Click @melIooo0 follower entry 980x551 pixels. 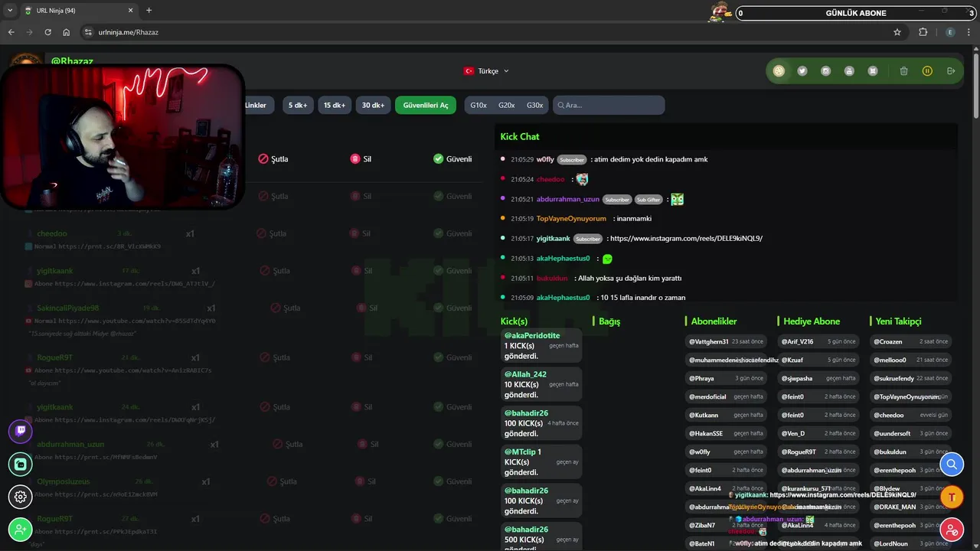tap(911, 360)
